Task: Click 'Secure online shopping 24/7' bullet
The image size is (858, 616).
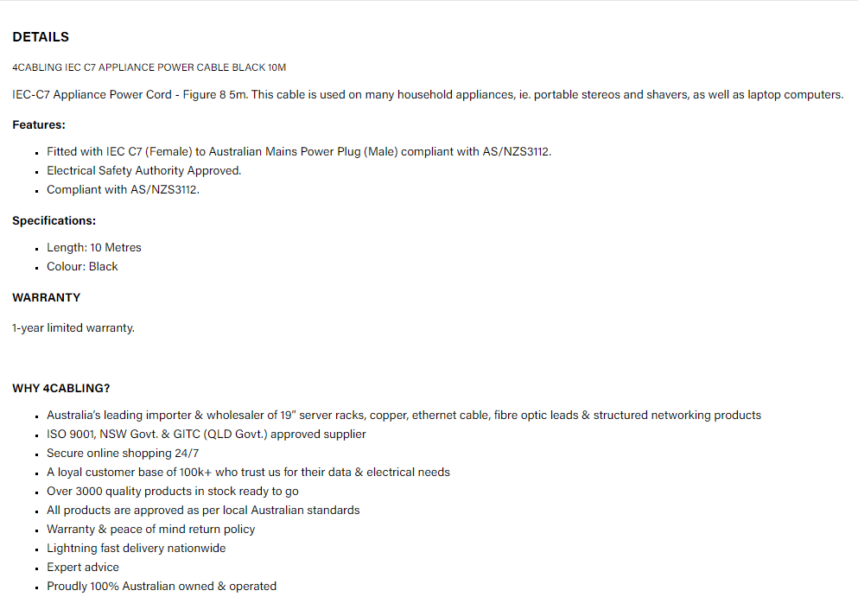Action: 123,453
